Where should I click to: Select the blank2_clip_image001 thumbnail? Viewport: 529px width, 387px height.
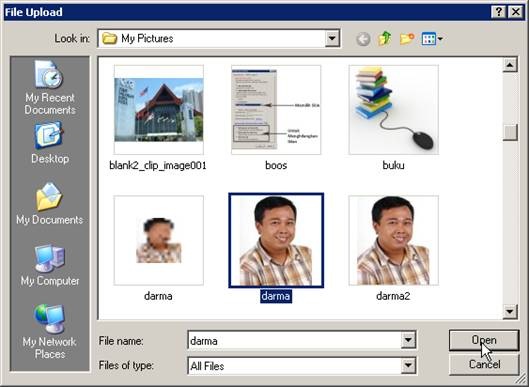[159, 110]
